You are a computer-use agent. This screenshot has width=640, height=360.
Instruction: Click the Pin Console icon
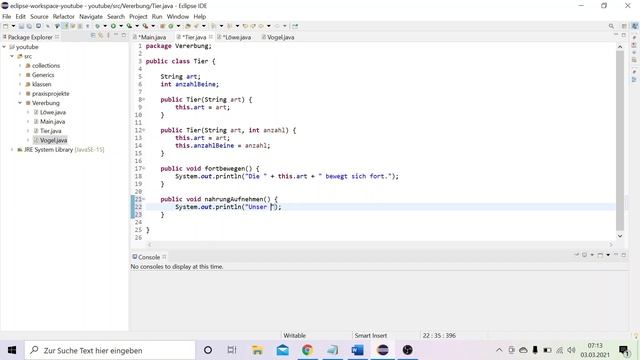577,255
